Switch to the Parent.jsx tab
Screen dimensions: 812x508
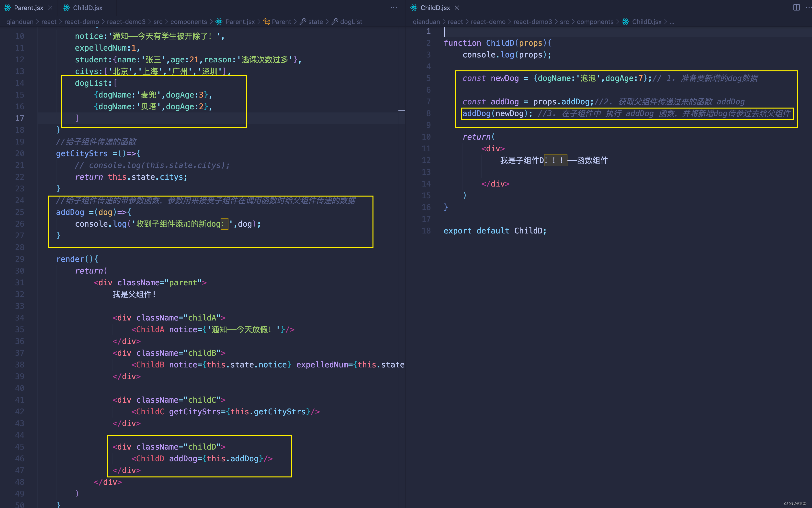click(x=29, y=8)
